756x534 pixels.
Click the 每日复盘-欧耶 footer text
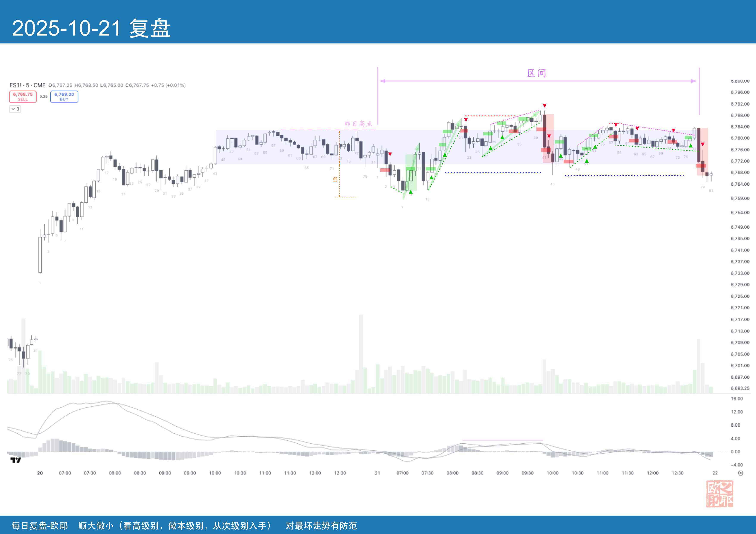tap(39, 525)
